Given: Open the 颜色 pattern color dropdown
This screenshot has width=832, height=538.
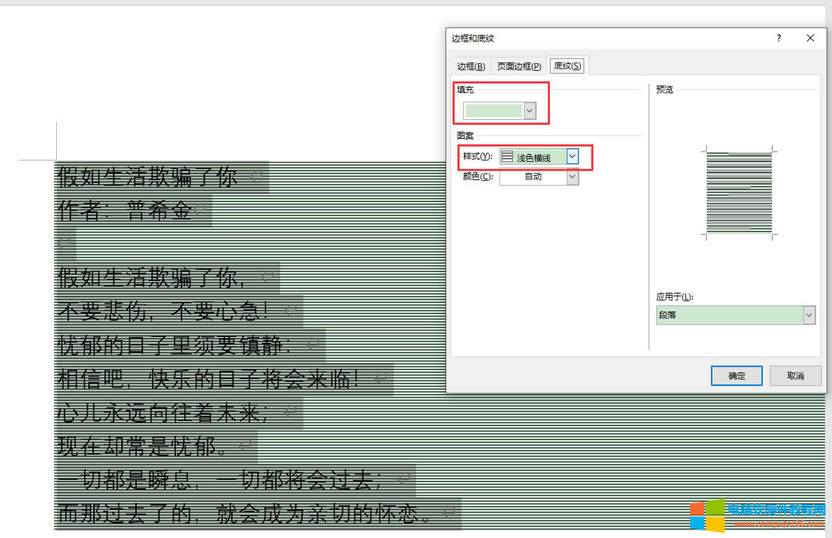Looking at the screenshot, I should (572, 177).
